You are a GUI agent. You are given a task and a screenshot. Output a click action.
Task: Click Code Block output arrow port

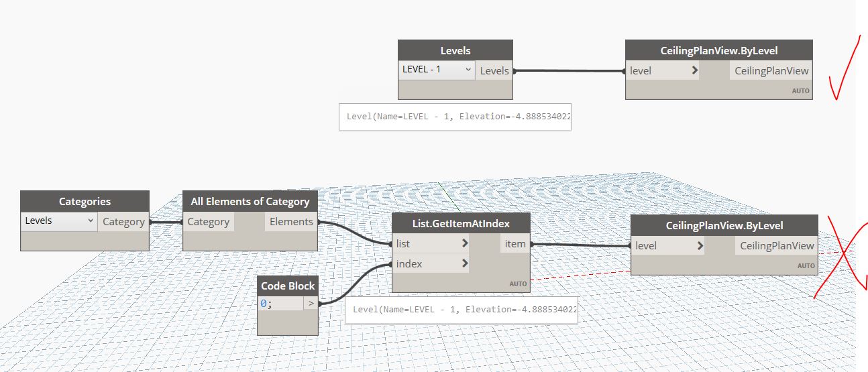point(311,304)
